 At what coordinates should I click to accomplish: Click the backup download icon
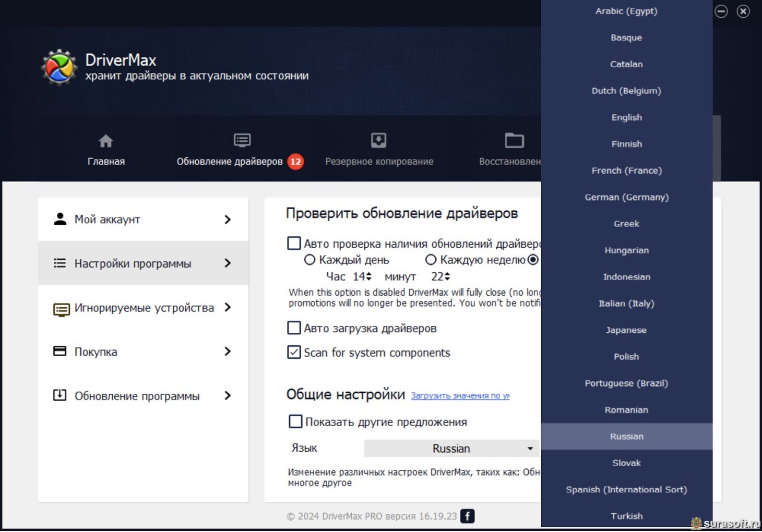(378, 140)
